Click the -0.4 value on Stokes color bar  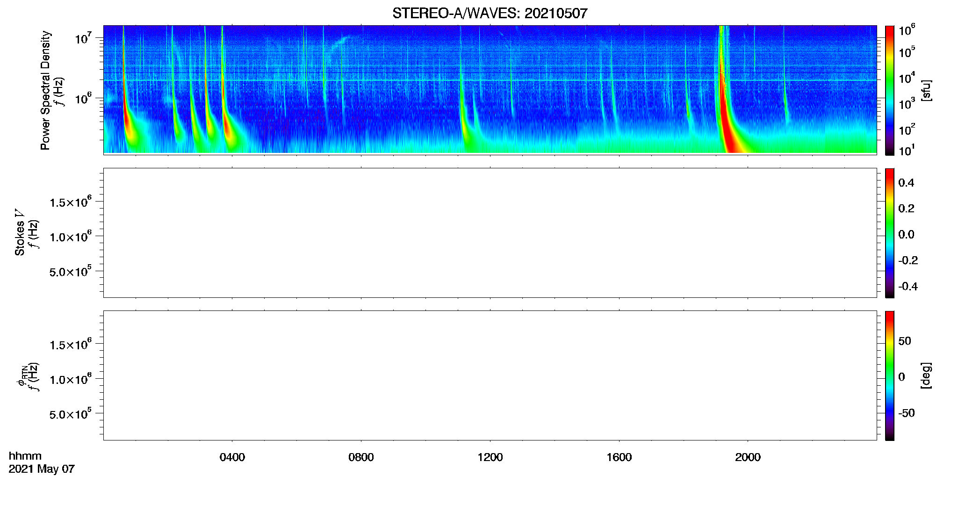pyautogui.click(x=908, y=287)
